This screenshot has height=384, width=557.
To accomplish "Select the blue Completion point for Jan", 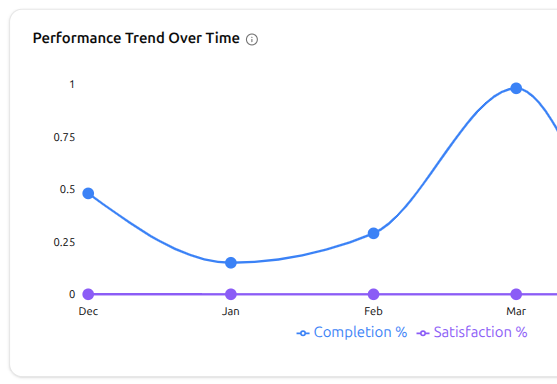I will click(231, 263).
